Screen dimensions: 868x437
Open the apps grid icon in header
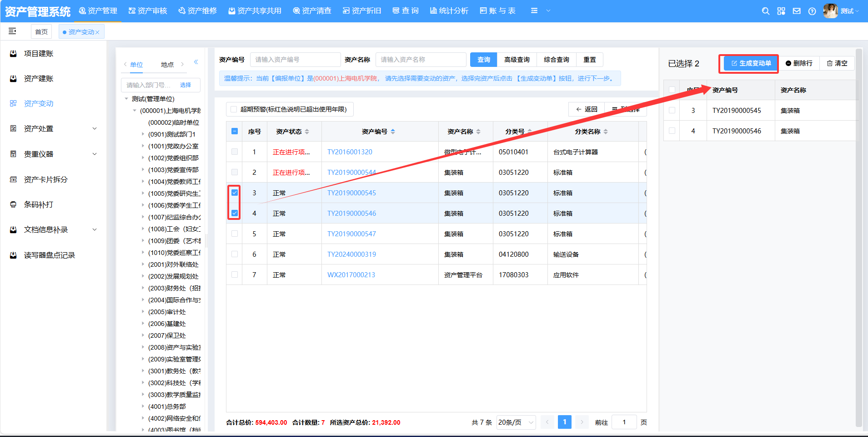tap(781, 11)
